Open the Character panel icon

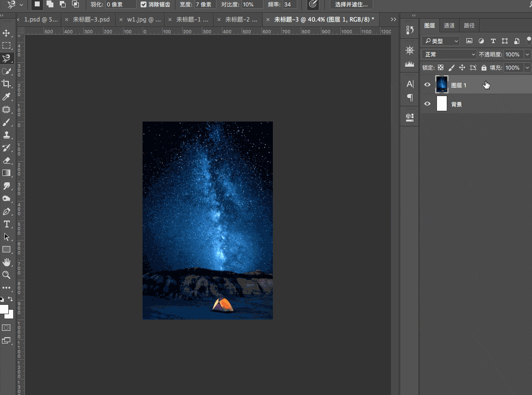pos(410,84)
